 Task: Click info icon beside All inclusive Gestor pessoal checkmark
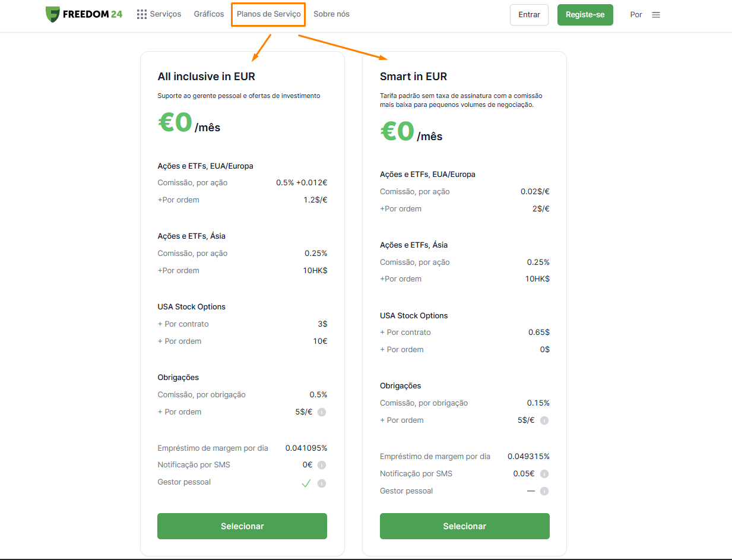(x=321, y=483)
